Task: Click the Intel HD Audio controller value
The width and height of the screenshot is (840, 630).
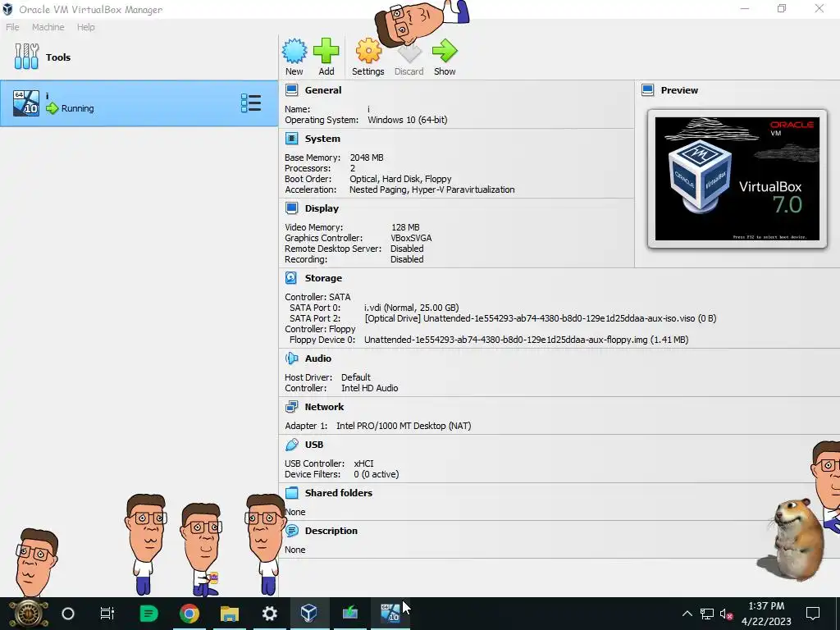Action: pos(370,388)
